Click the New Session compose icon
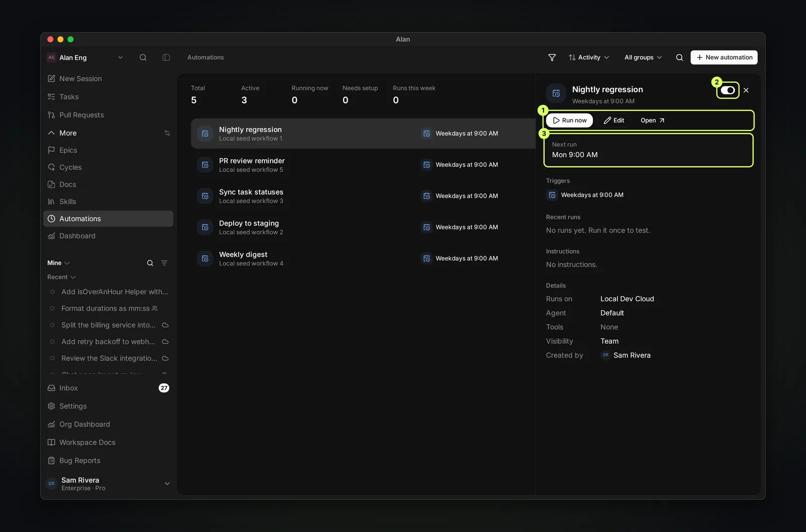The height and width of the screenshot is (532, 806). pyautogui.click(x=51, y=79)
